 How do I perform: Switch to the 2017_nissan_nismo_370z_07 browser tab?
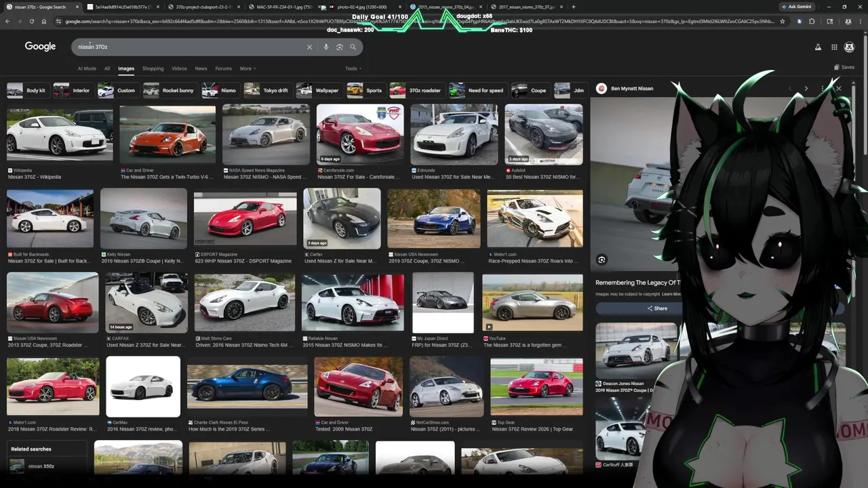pos(526,7)
